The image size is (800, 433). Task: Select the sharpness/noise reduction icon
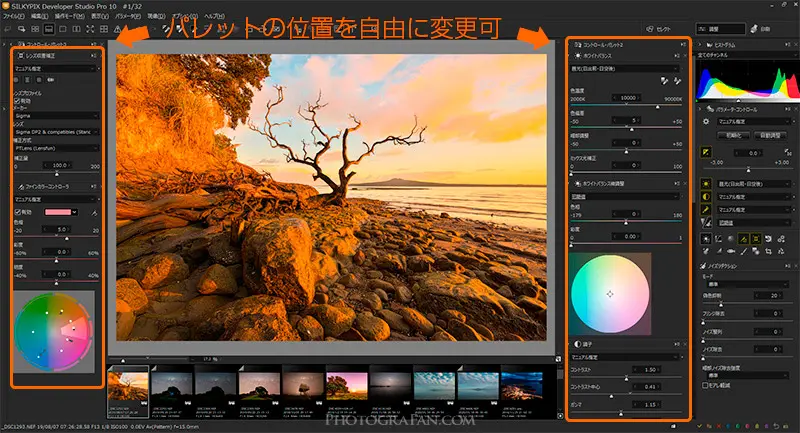click(x=706, y=222)
